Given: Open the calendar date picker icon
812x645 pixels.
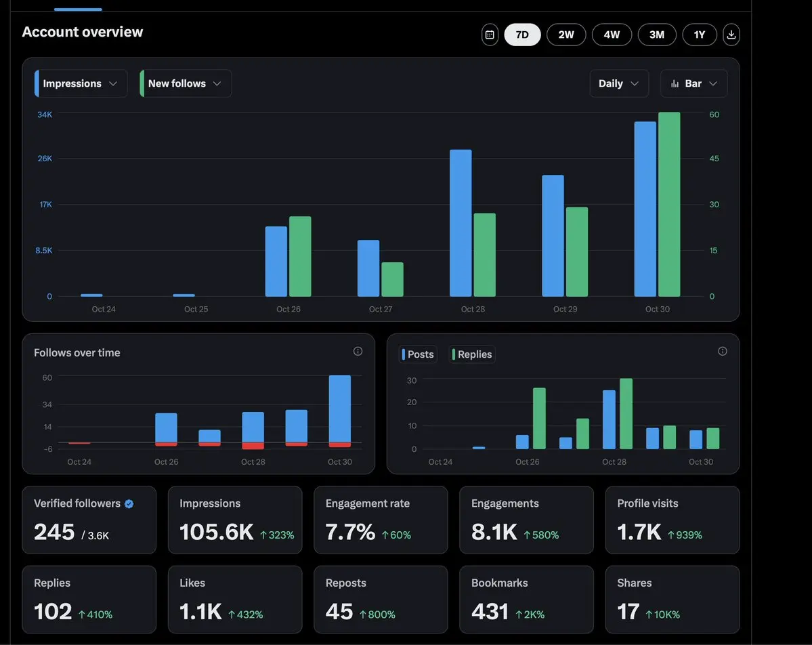Looking at the screenshot, I should (490, 35).
